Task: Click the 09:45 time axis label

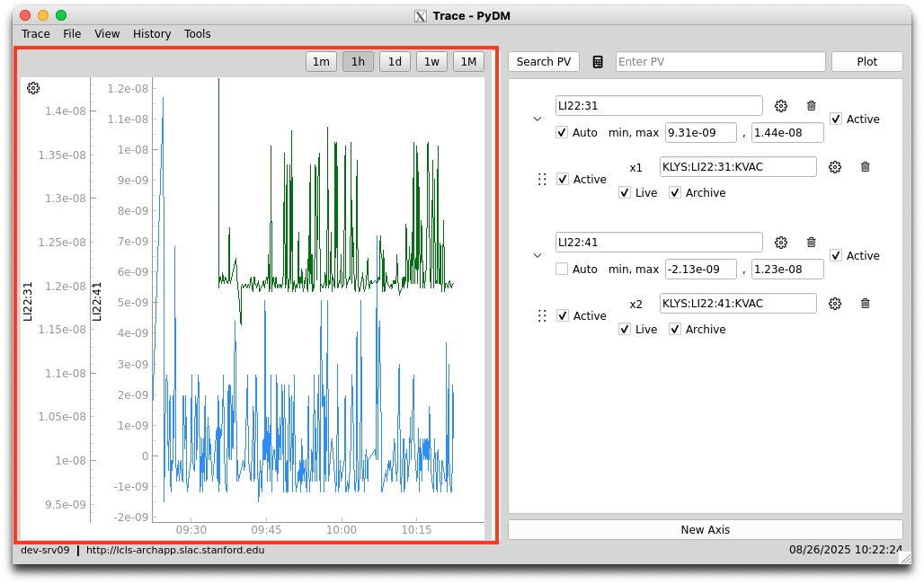Action: point(266,530)
